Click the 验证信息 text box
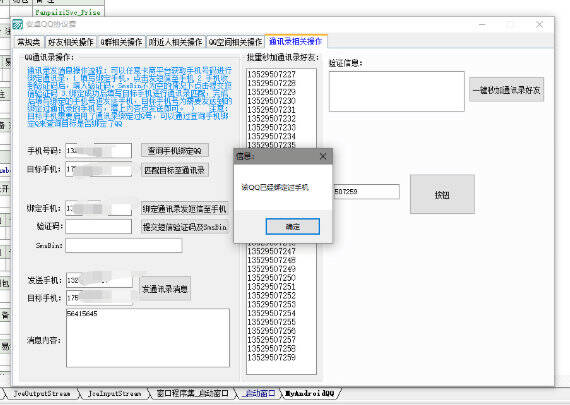570x405 pixels. coord(397,91)
